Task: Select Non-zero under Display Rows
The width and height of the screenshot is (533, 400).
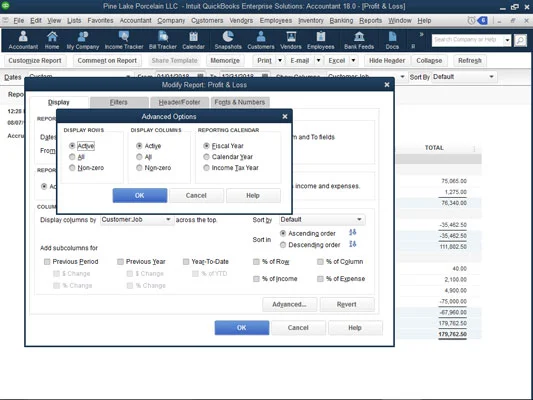Action: tap(72, 168)
